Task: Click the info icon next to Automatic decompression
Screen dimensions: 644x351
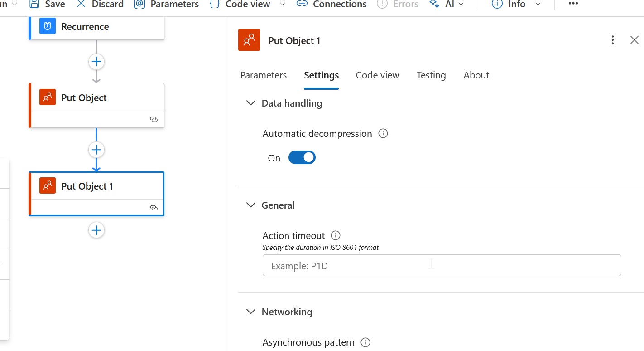Action: pyautogui.click(x=383, y=133)
